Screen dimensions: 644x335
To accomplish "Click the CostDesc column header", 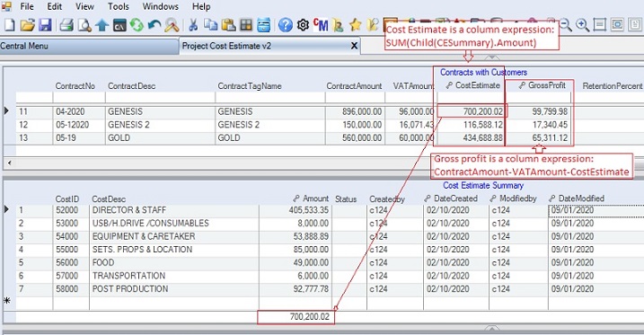I will [x=109, y=199].
